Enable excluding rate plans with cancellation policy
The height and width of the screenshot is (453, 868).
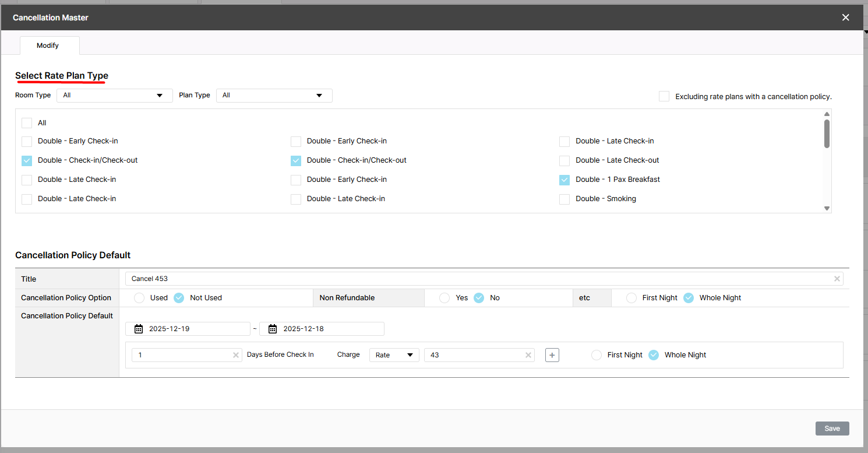tap(664, 96)
